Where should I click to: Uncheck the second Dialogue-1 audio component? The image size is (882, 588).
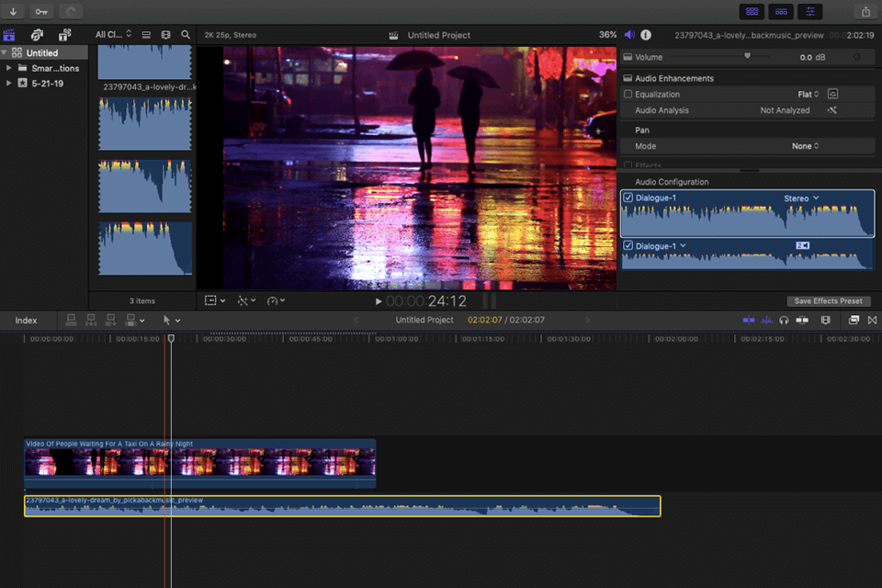click(628, 246)
